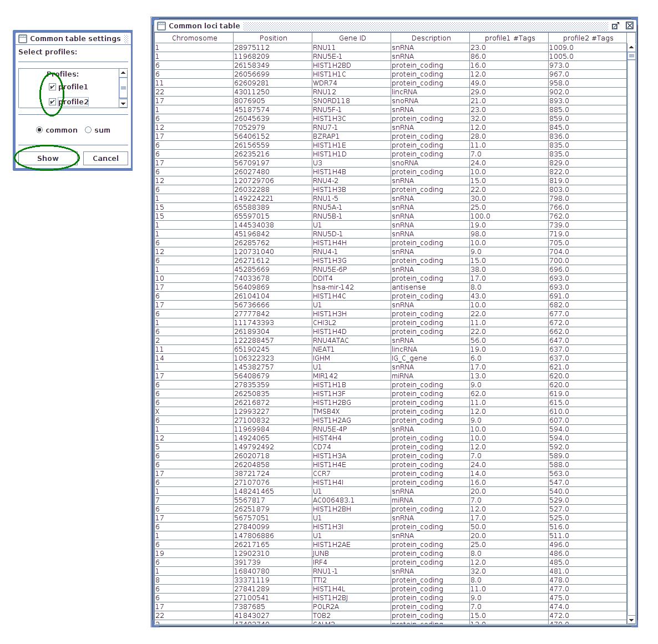The image size is (658, 644).
Task: Click the table vertical scrollbar thumb
Action: pyautogui.click(x=631, y=55)
